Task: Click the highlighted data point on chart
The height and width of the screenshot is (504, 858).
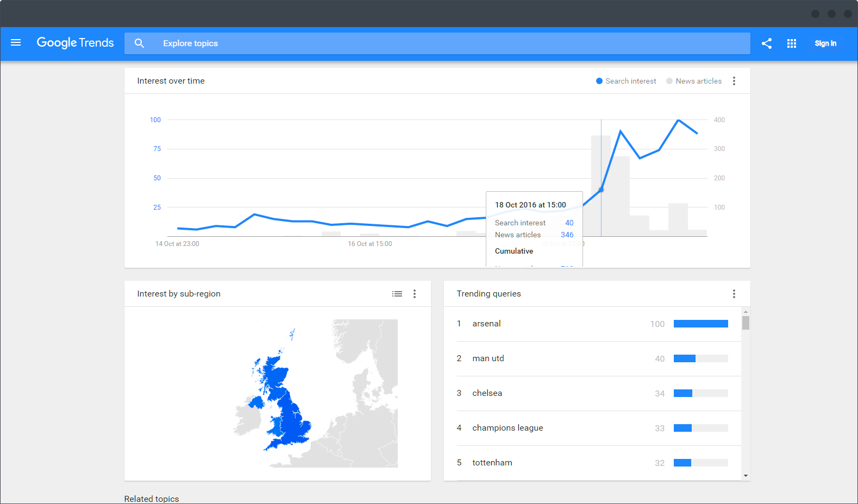Action: coord(601,190)
